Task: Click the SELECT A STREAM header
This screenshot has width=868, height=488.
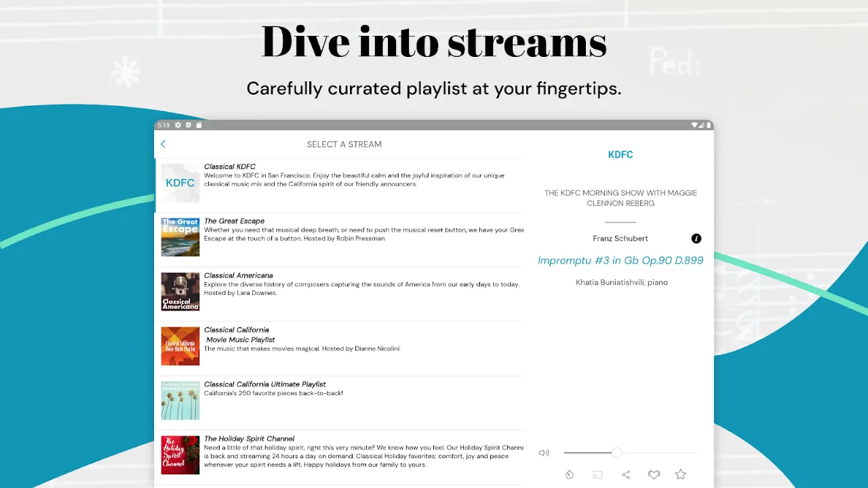Action: click(344, 144)
